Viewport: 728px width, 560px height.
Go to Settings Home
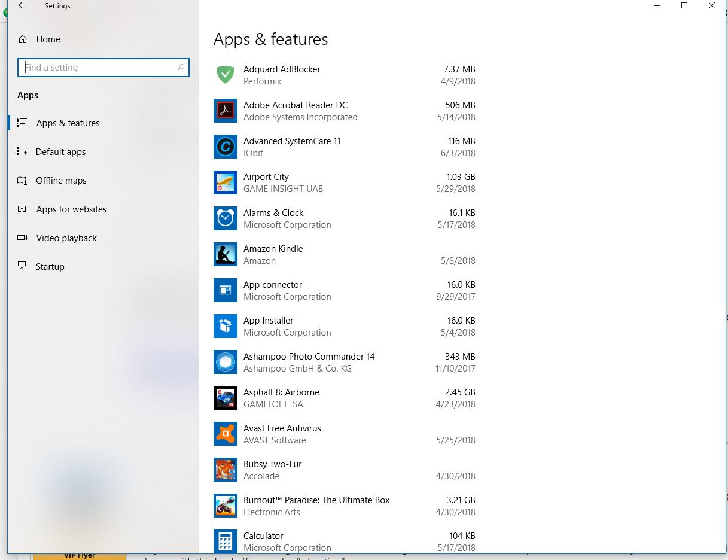click(x=103, y=39)
